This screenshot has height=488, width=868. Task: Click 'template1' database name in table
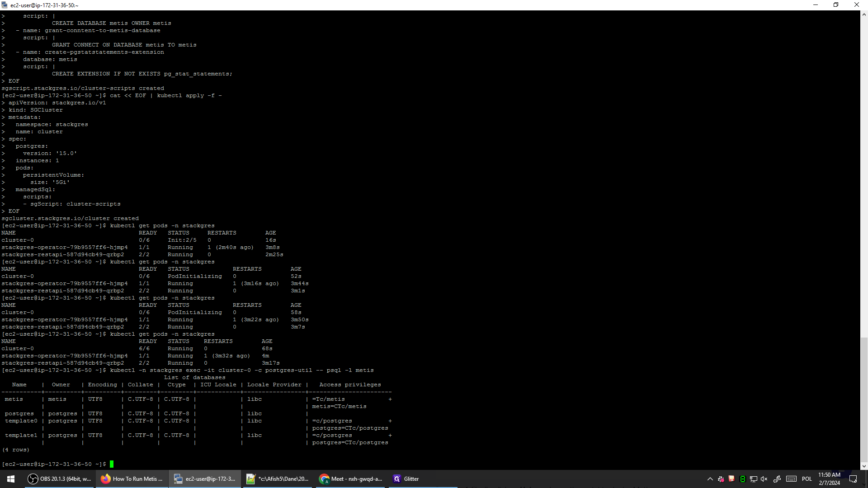pos(21,435)
